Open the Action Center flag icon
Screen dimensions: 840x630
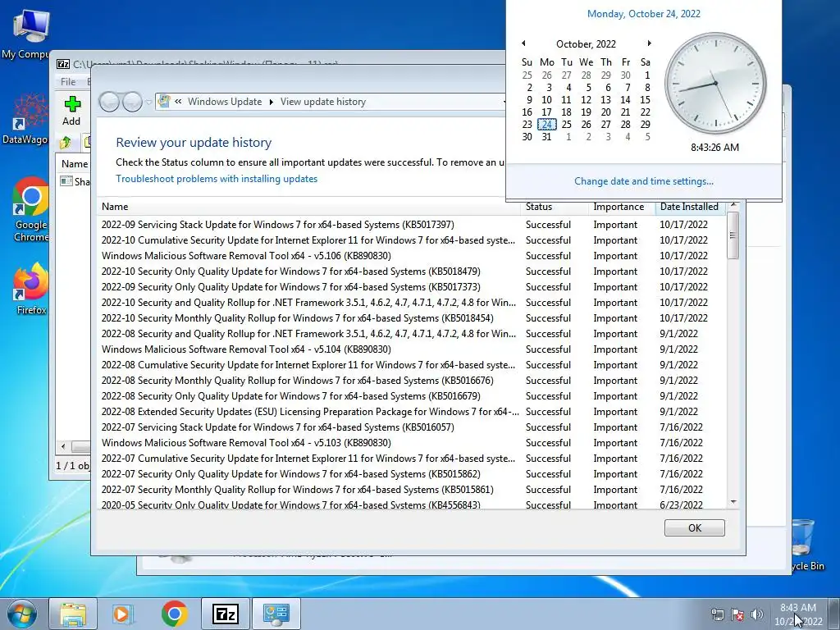coord(737,614)
